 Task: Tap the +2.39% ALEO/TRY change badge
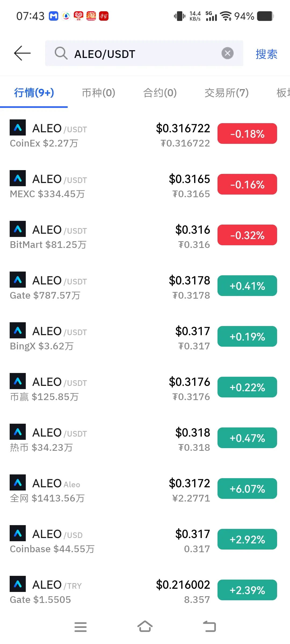(x=247, y=590)
